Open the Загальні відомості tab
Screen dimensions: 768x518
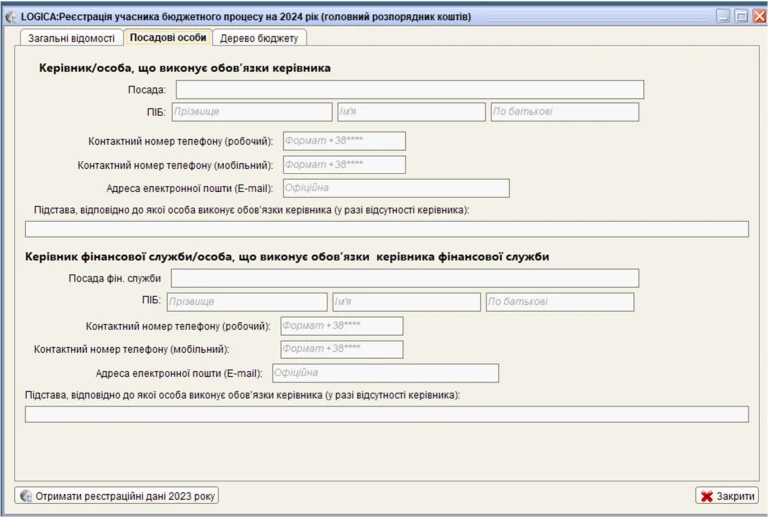pyautogui.click(x=70, y=38)
